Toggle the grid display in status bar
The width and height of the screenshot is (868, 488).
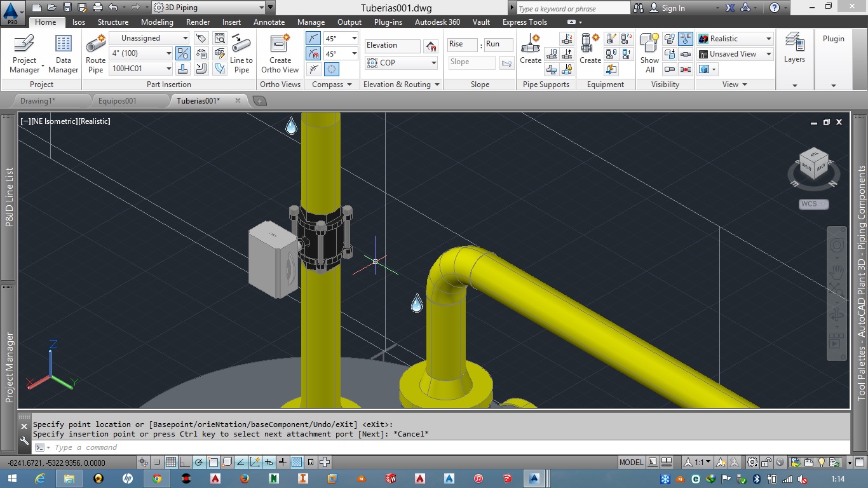171,462
